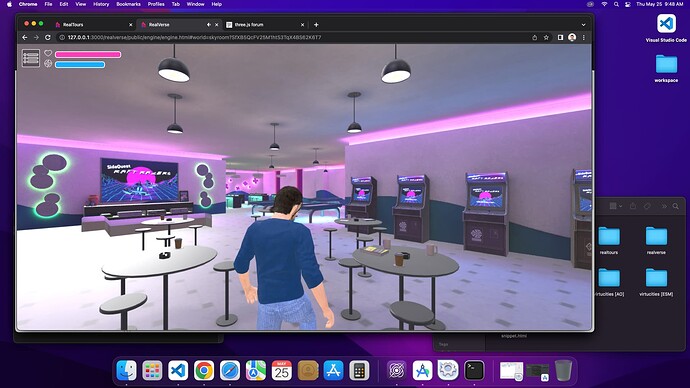Open a new tab with plus button
This screenshot has height=388, width=690.
tap(316, 25)
